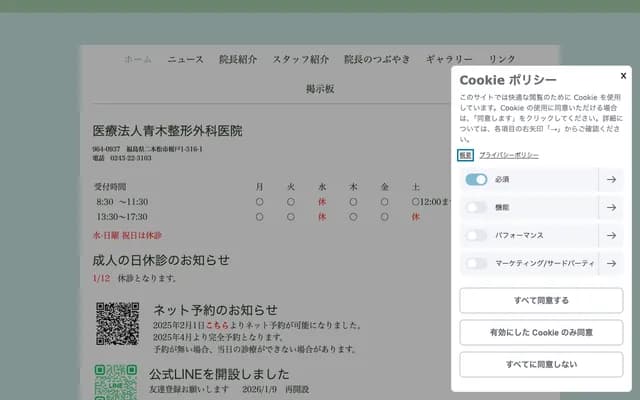Expand 機能 details with arrow
Viewport: 640px width, 400px height.
pyautogui.click(x=611, y=208)
